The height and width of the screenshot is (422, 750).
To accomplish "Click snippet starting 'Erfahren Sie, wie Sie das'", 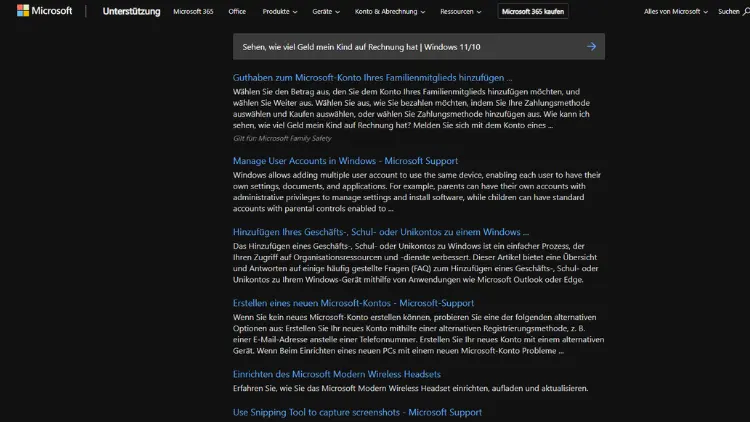I will (x=410, y=388).
